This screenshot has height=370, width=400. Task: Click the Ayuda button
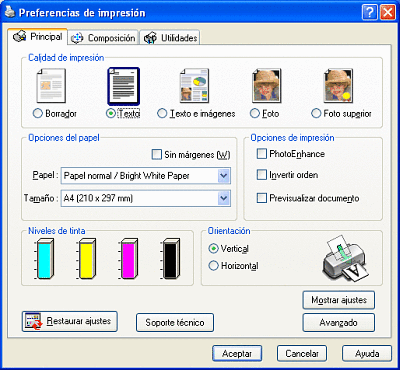[367, 354]
